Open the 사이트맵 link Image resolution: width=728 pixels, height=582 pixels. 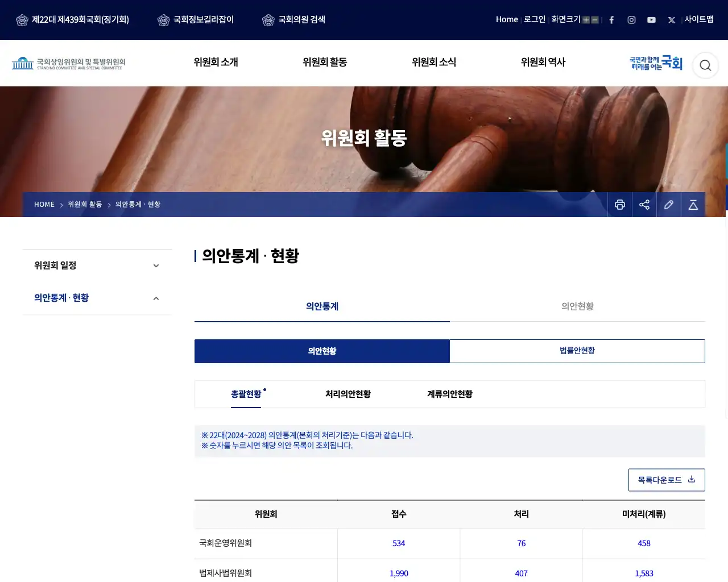point(699,19)
